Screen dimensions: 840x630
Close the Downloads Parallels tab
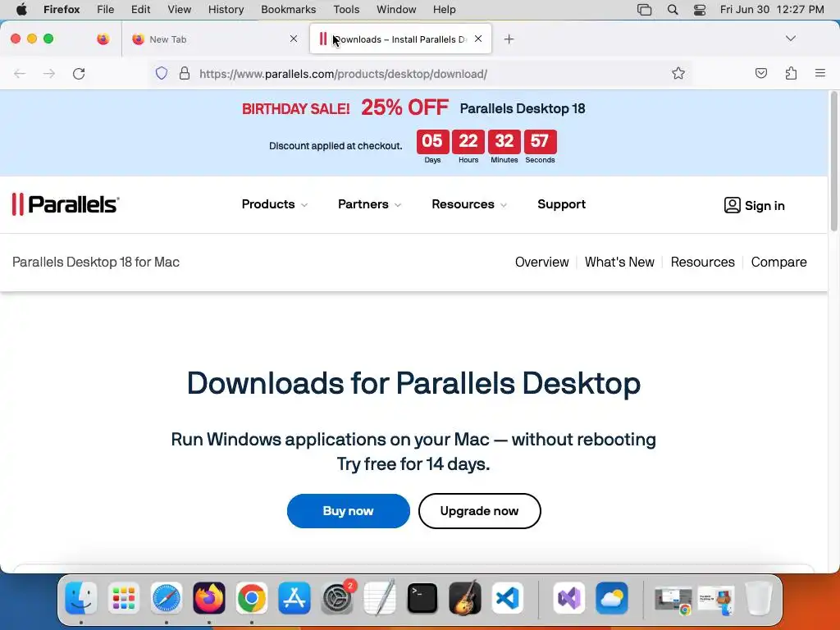click(x=478, y=39)
